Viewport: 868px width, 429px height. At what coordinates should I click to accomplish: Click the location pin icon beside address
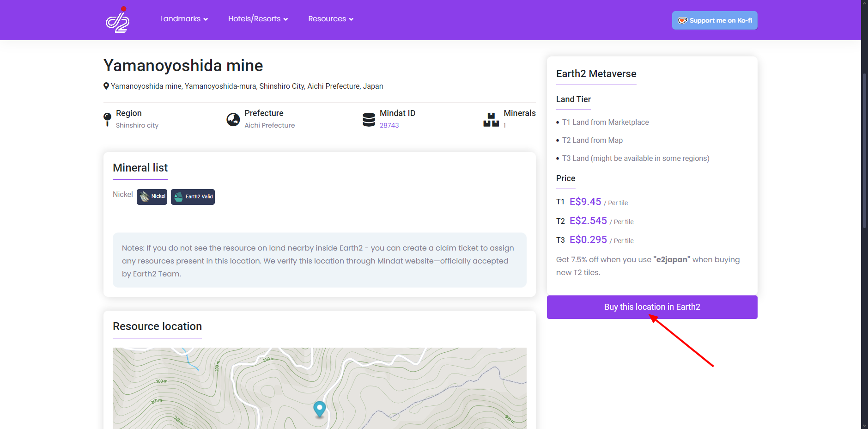(x=106, y=86)
